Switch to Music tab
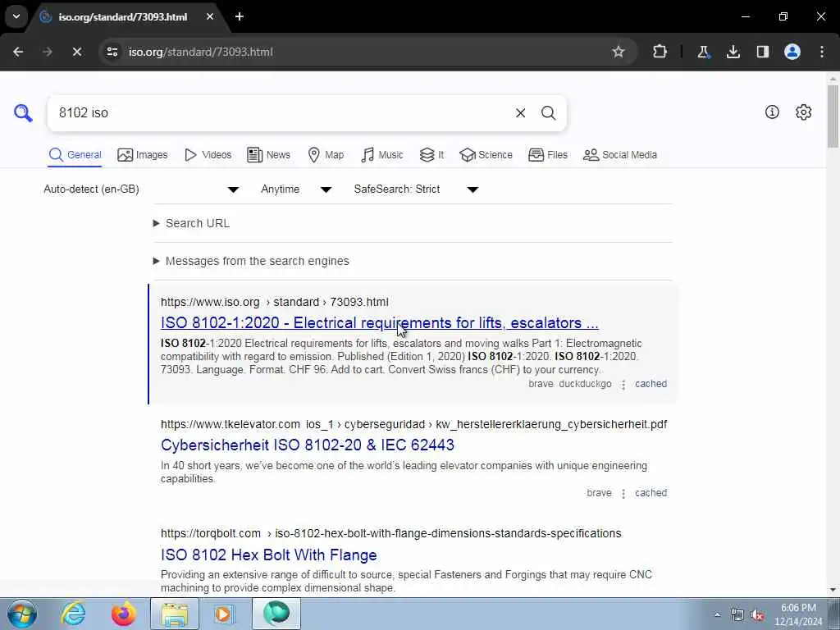This screenshot has height=630, width=840. click(382, 155)
